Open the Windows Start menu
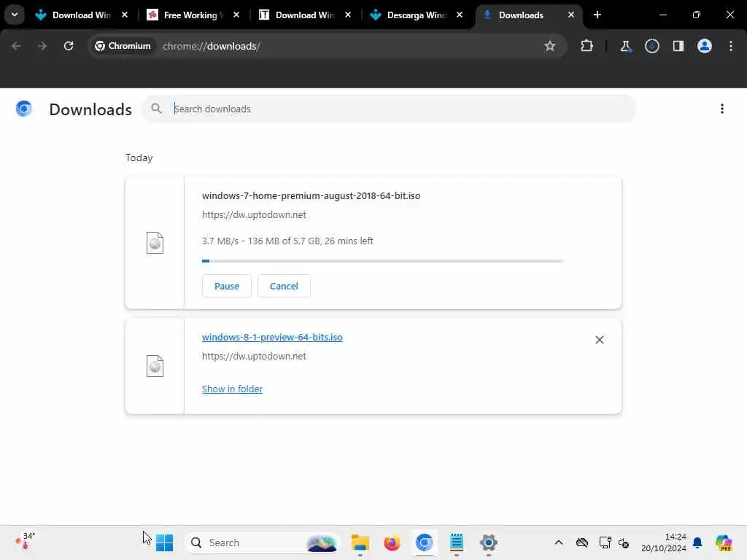This screenshot has height=560, width=747. pyautogui.click(x=164, y=542)
